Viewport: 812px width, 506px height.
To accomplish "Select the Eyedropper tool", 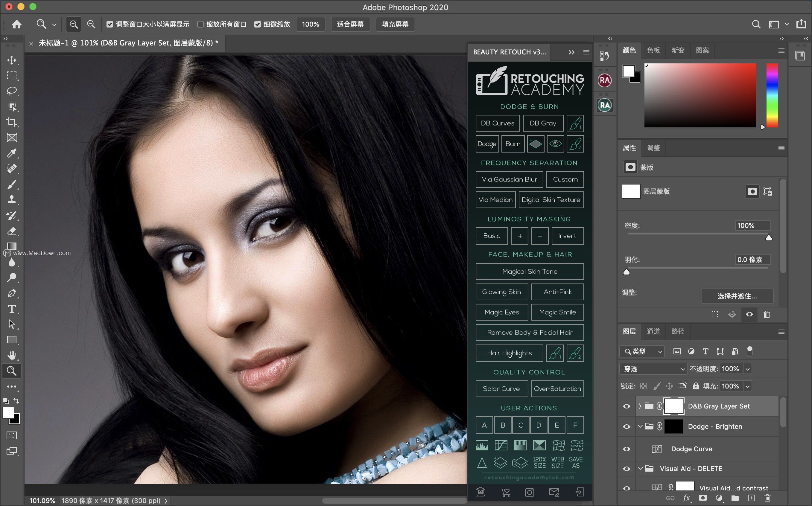I will [x=12, y=153].
